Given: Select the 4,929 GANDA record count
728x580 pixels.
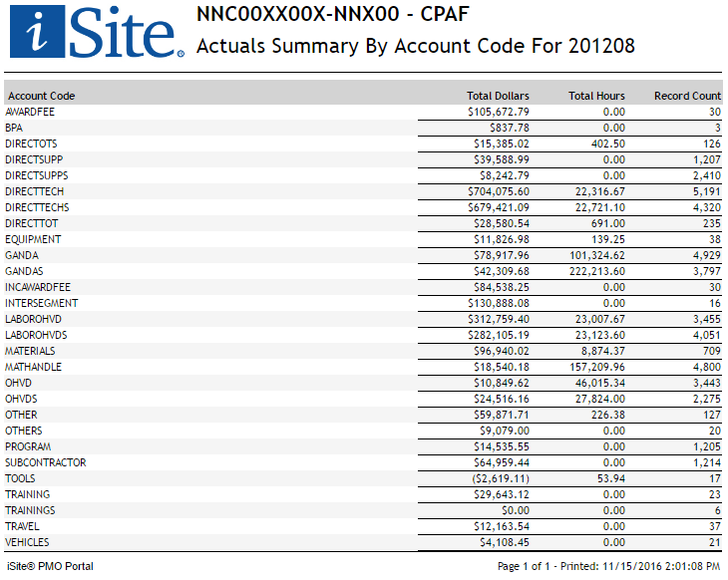Looking at the screenshot, I should [707, 255].
